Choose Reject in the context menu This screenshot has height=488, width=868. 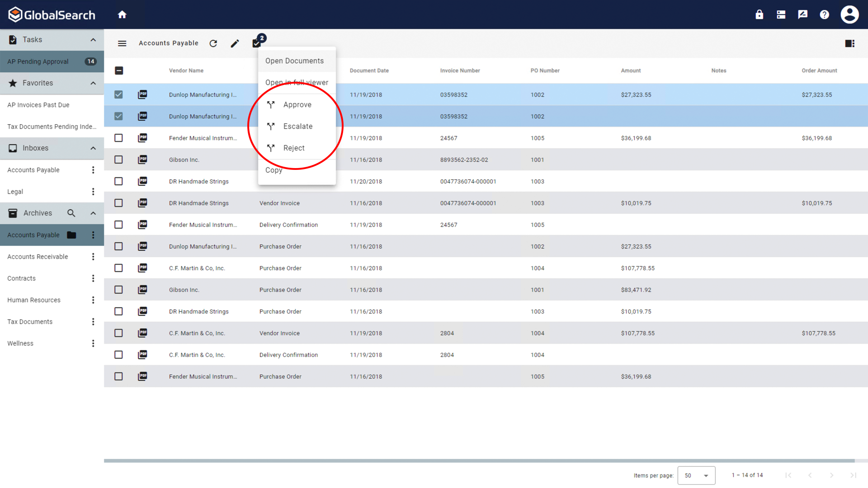click(294, 148)
